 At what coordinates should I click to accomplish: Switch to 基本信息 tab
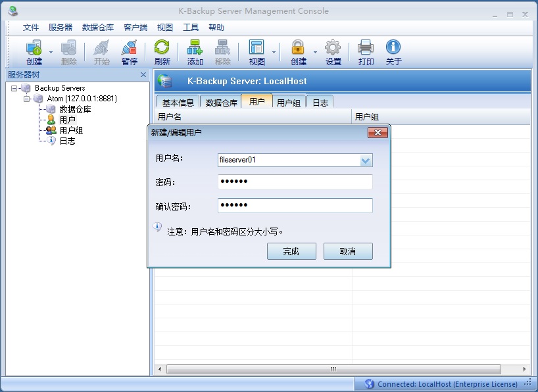tap(178, 103)
